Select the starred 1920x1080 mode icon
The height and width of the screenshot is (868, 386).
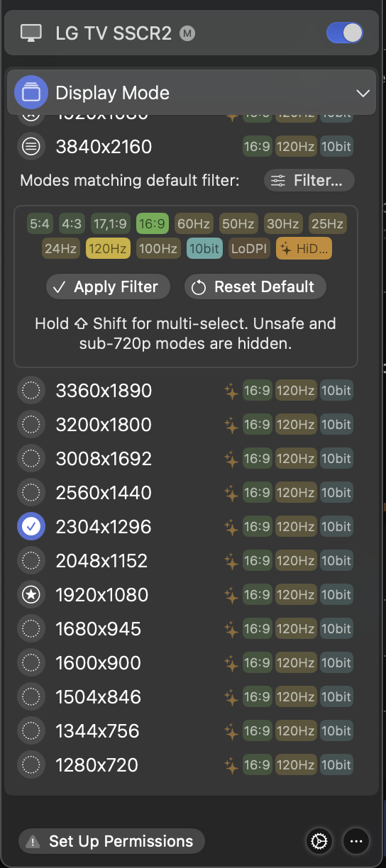point(31,595)
